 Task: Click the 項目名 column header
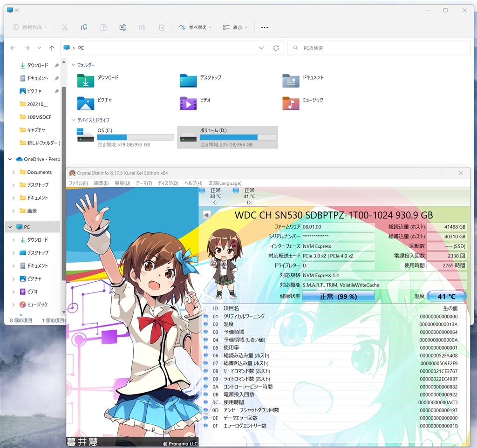pos(232,308)
